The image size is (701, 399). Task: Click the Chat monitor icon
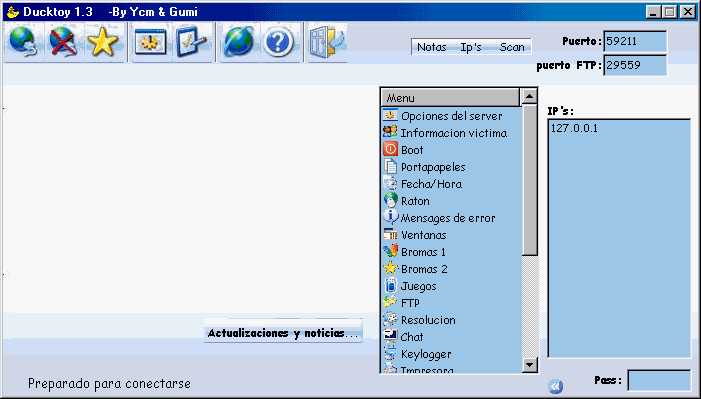pos(390,336)
